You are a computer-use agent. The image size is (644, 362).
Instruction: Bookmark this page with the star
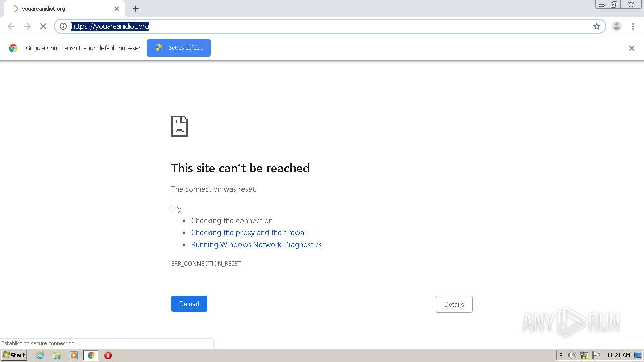597,26
